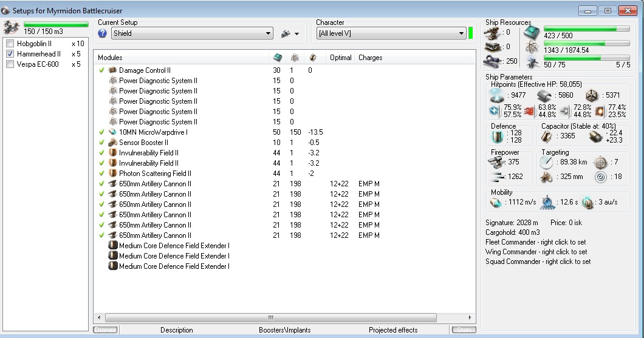
Task: Click the horizontal scrollbar thumb in module list
Action: click(x=270, y=317)
